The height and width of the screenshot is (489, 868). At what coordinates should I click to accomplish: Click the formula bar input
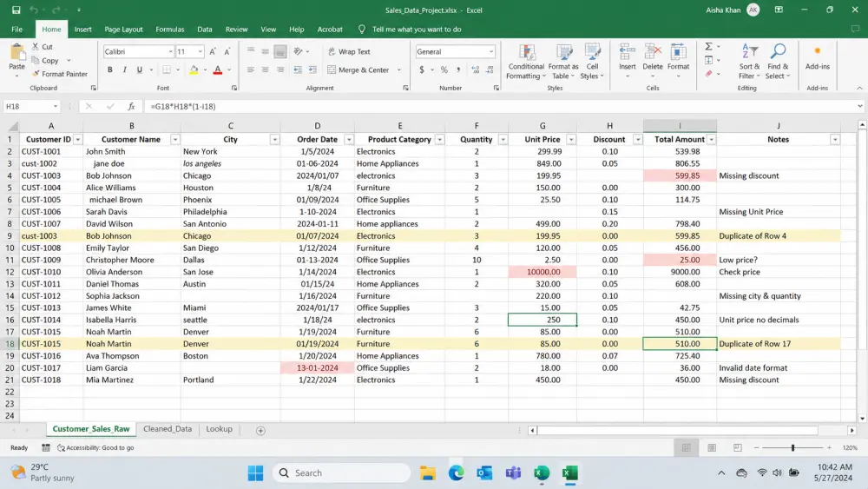pyautogui.click(x=498, y=106)
